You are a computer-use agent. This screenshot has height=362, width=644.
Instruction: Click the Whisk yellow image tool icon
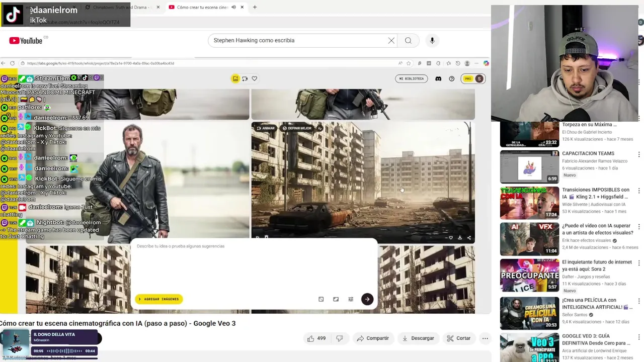[235, 78]
